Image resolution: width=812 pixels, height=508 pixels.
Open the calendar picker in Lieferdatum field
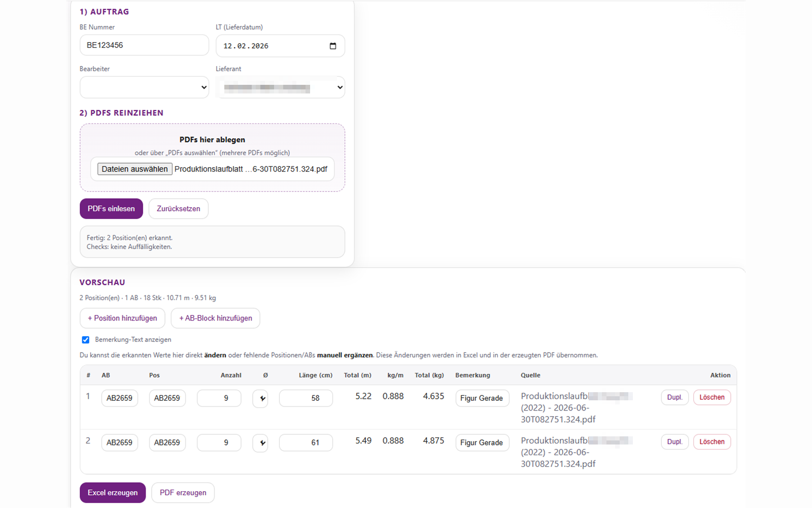click(x=333, y=46)
